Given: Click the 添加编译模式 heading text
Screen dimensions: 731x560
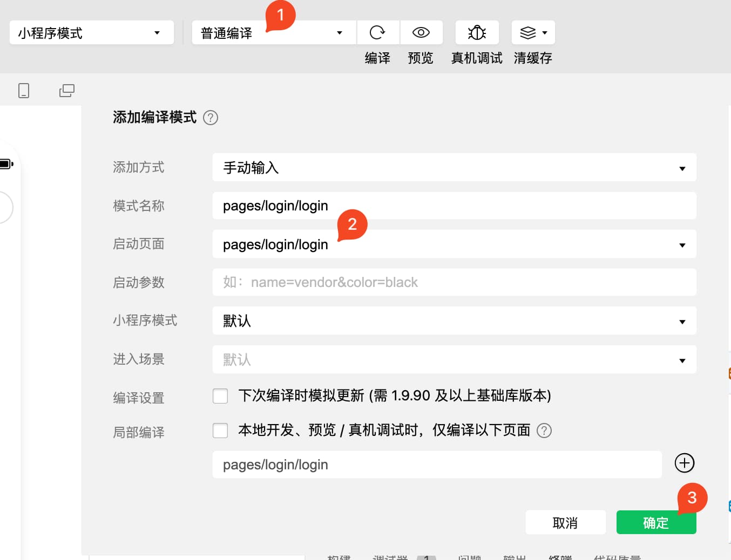Looking at the screenshot, I should click(x=155, y=118).
